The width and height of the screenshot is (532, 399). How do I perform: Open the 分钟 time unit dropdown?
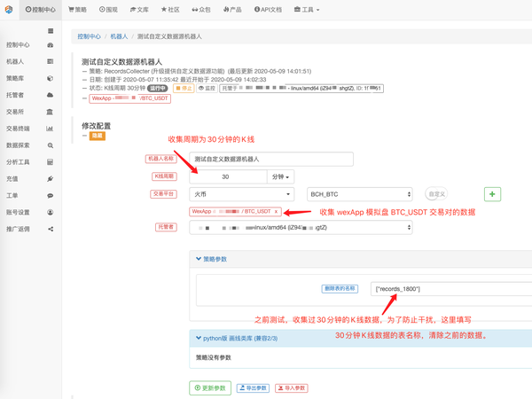click(282, 176)
